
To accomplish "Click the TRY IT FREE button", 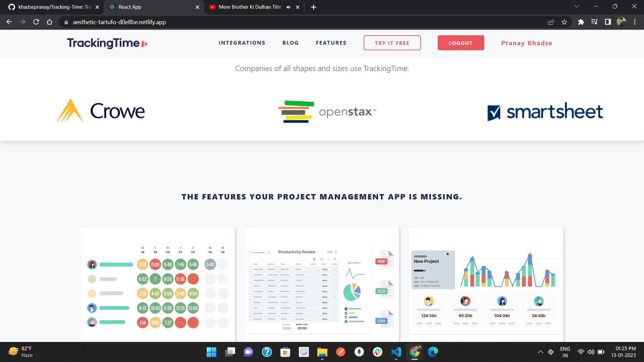I will click(x=392, y=43).
